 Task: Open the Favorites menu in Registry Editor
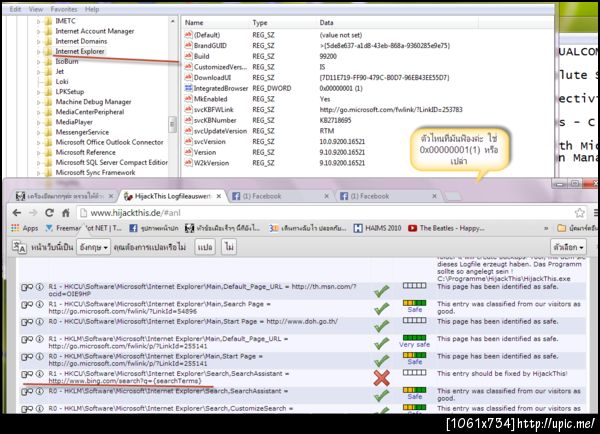[64, 9]
